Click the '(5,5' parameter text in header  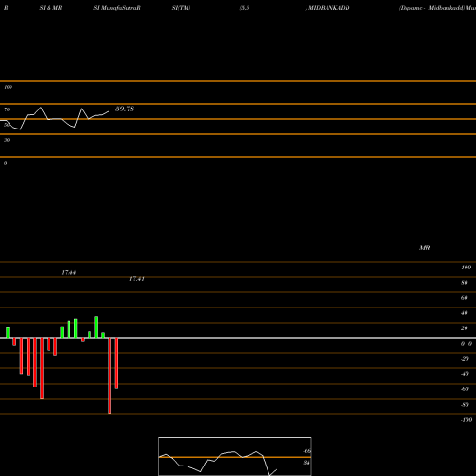click(245, 8)
